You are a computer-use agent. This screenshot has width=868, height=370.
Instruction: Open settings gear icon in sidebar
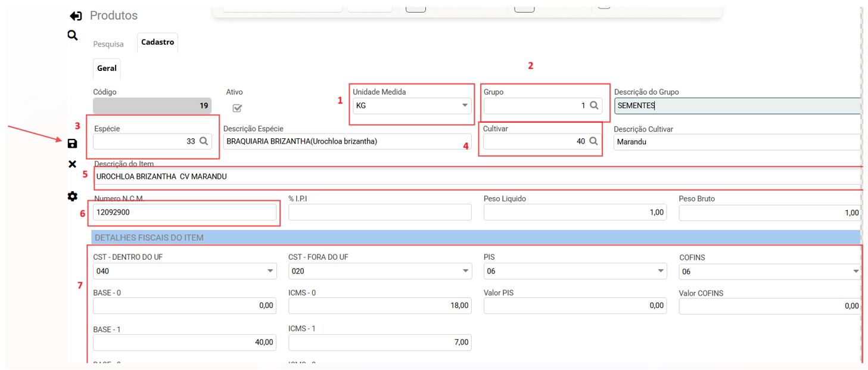click(72, 196)
